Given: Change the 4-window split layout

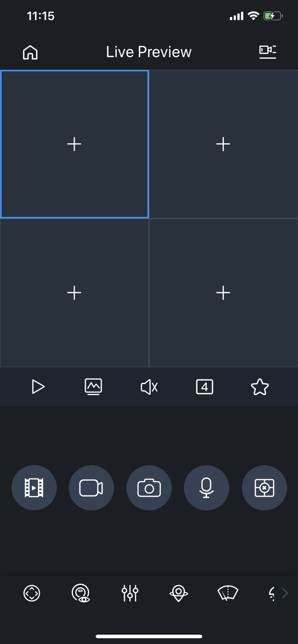Looking at the screenshot, I should 205,387.
